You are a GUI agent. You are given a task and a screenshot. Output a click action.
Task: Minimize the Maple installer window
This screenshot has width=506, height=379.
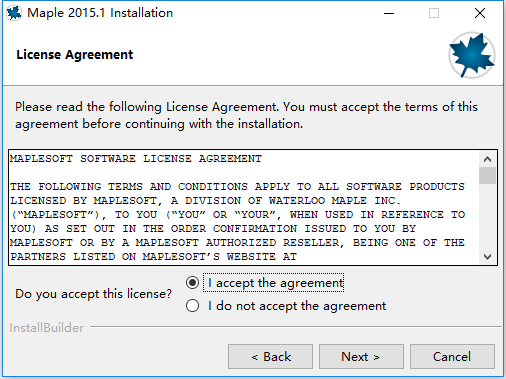[x=389, y=13]
